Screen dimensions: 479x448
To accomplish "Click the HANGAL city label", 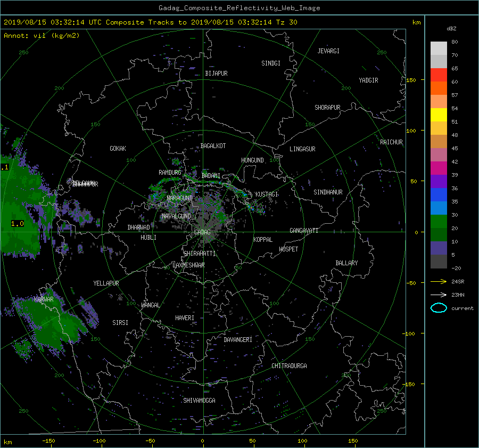I will [x=150, y=305].
